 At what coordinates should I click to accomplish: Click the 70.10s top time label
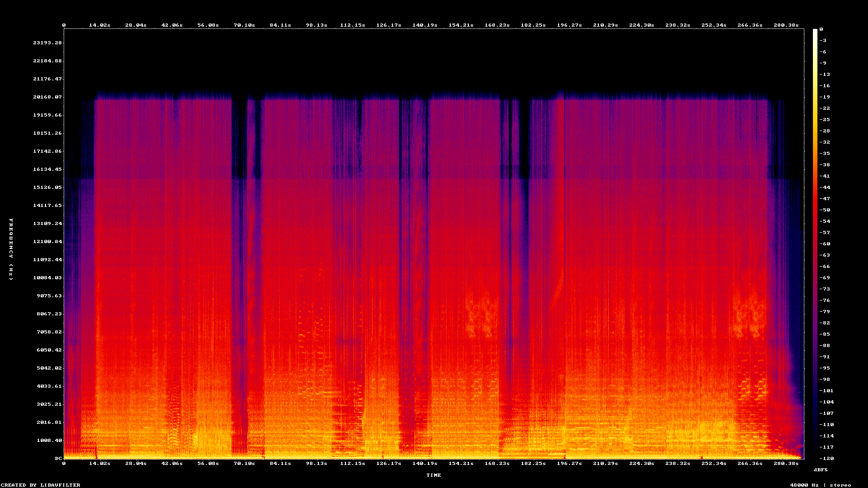244,25
